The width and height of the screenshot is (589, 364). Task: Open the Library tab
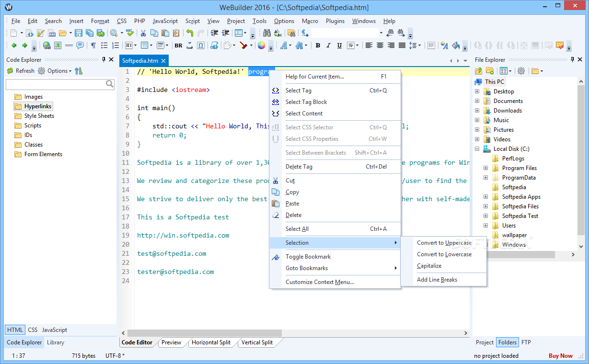click(x=56, y=342)
